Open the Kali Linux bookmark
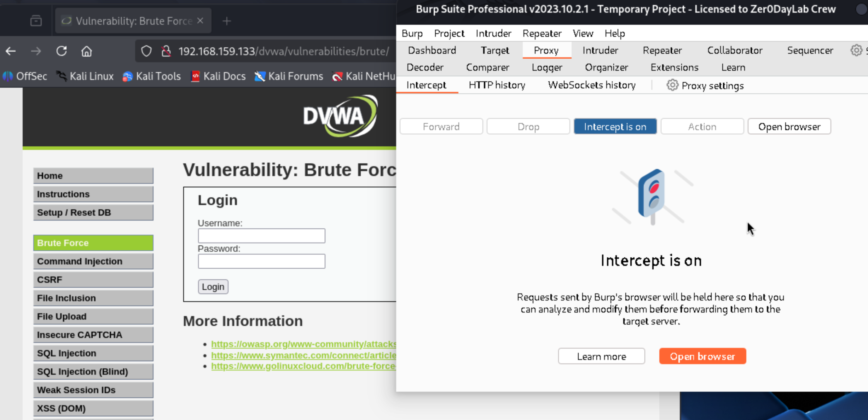This screenshot has width=868, height=420. coord(85,76)
